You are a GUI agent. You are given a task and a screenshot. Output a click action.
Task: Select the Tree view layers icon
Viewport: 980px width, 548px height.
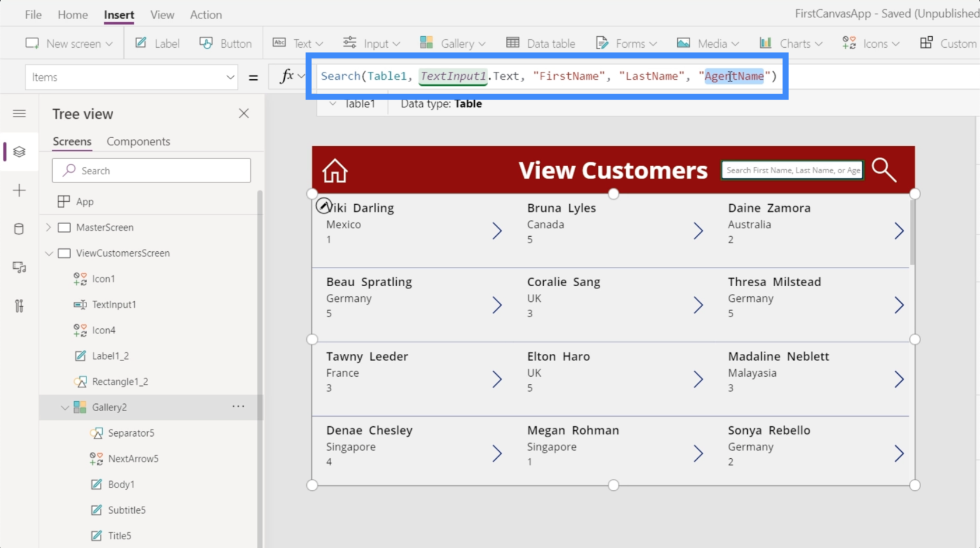tap(19, 152)
